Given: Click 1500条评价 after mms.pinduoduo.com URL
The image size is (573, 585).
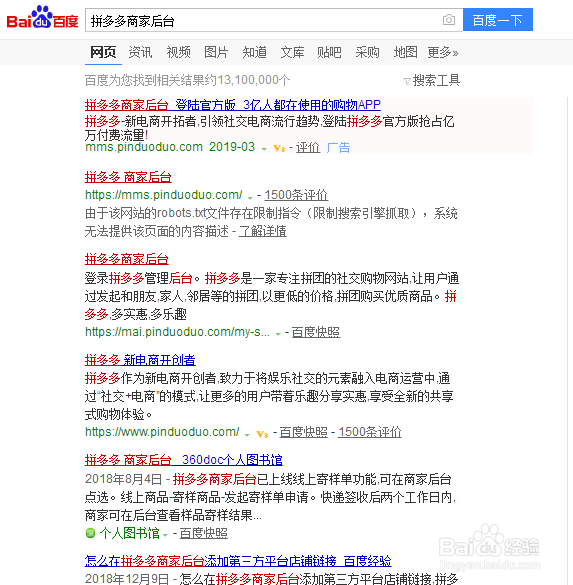Looking at the screenshot, I should pyautogui.click(x=296, y=195).
